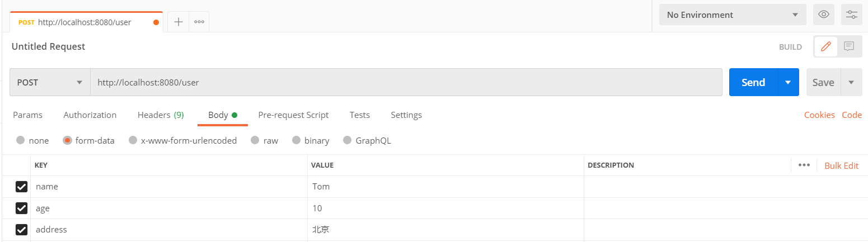The width and height of the screenshot is (868, 242).
Task: Switch to the Headers tab
Action: coord(160,115)
